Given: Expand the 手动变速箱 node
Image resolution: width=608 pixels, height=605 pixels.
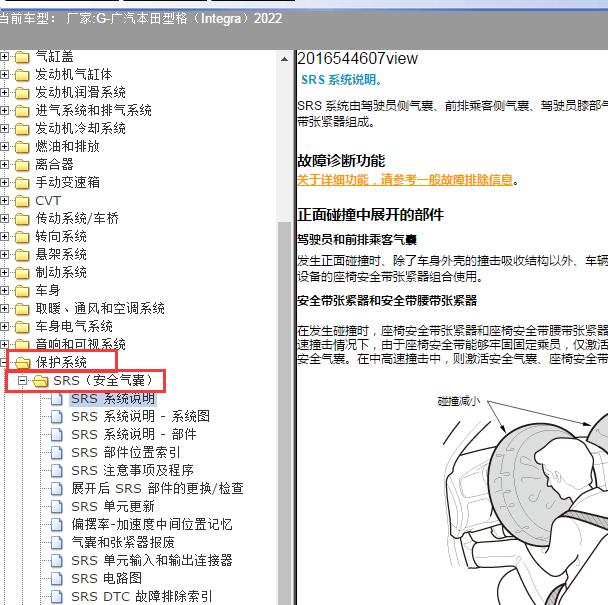Looking at the screenshot, I should pyautogui.click(x=4, y=182).
